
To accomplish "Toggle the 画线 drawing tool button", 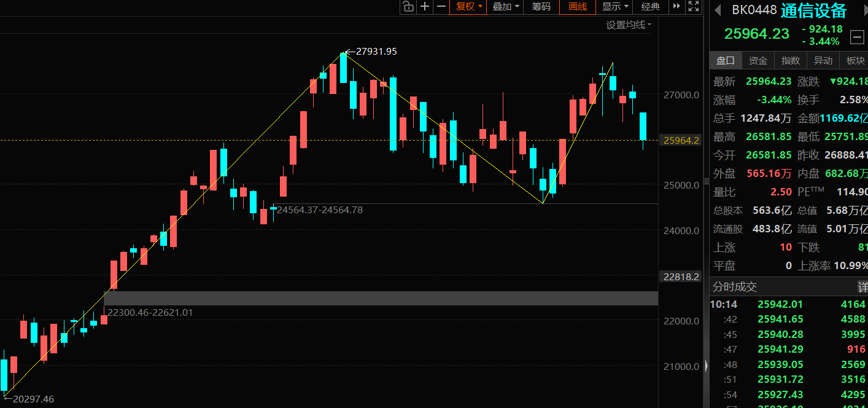I will (578, 7).
